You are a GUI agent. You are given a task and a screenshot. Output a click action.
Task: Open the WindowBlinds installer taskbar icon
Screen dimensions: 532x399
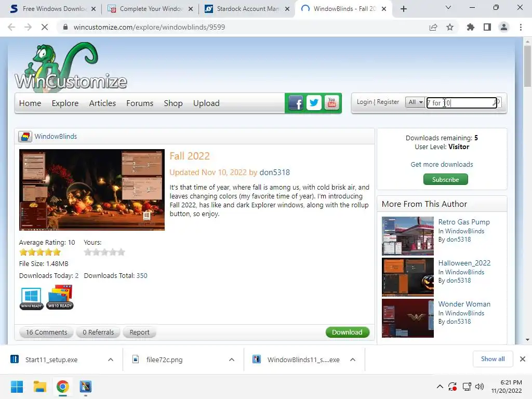click(86, 387)
